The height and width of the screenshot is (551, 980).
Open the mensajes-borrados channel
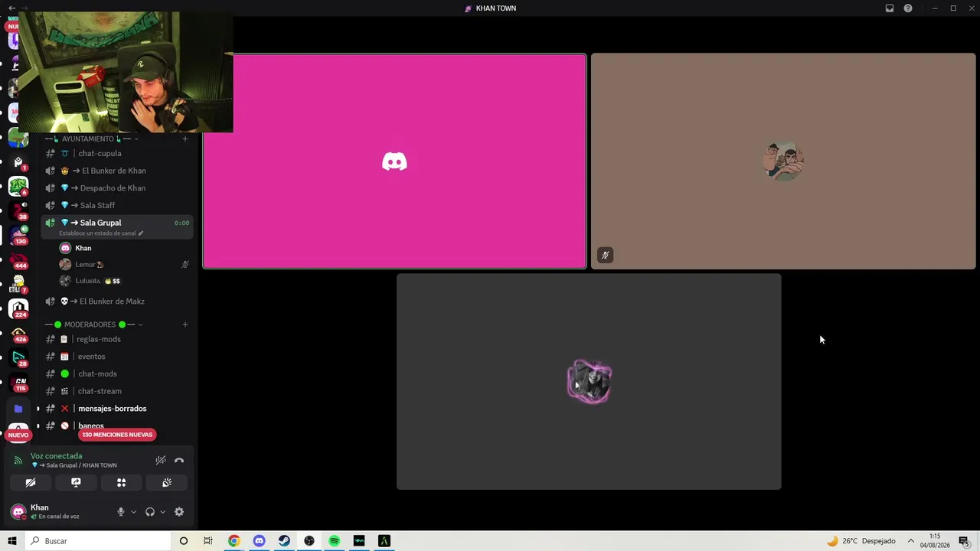(116, 409)
